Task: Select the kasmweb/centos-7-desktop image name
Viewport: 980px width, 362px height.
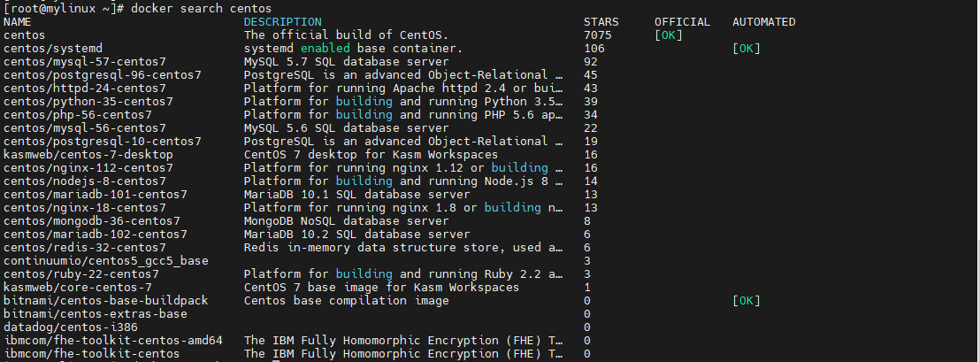Action: coord(88,154)
